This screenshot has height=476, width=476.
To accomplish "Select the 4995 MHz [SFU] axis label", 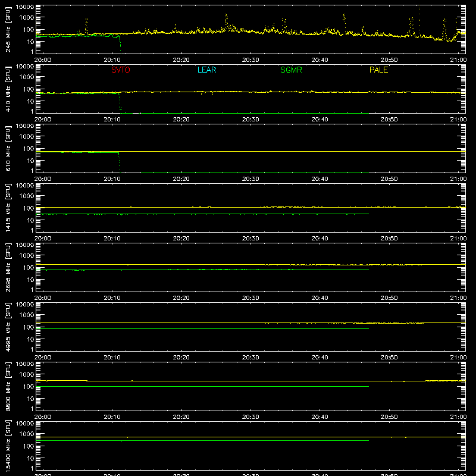I will pos(8,327).
